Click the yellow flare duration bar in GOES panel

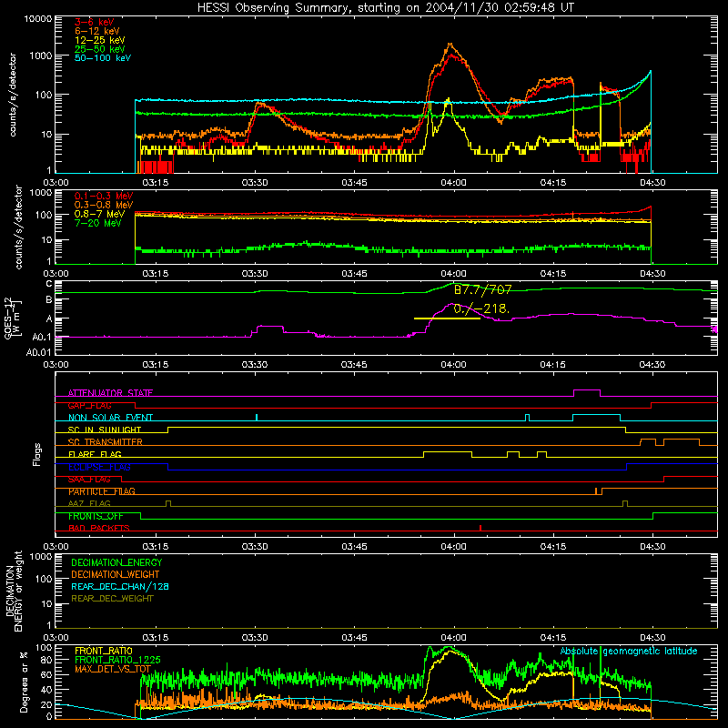point(447,318)
